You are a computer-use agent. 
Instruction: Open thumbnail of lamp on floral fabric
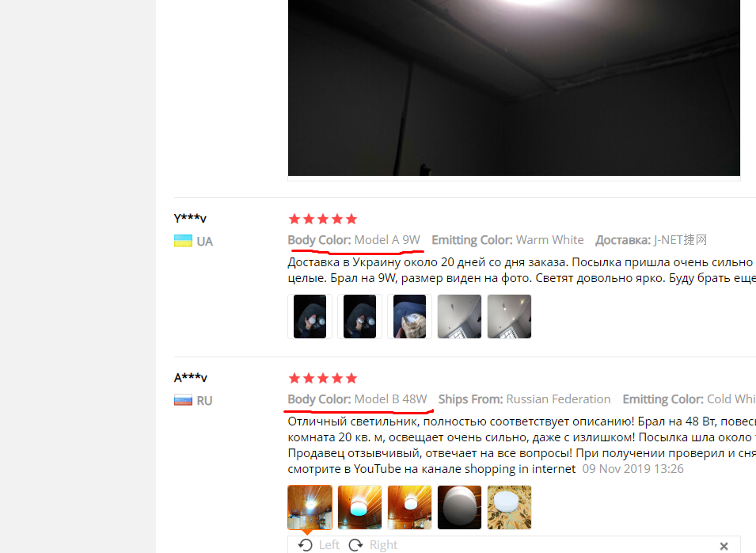509,507
